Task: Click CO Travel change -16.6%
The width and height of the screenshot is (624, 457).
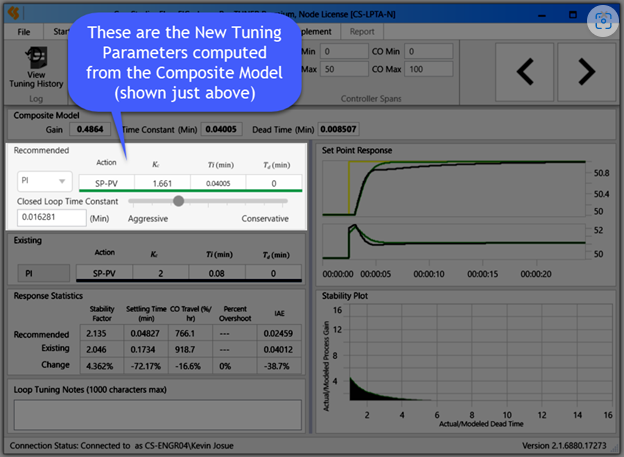Action: point(190,366)
